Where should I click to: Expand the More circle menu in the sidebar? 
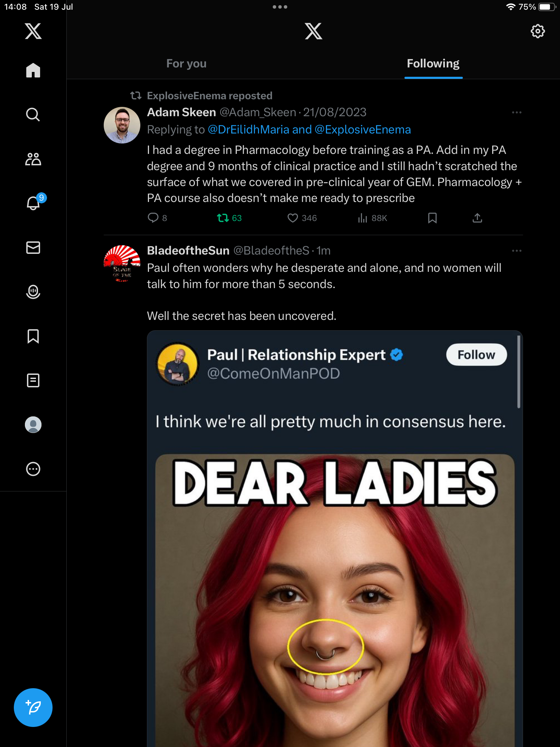(33, 469)
